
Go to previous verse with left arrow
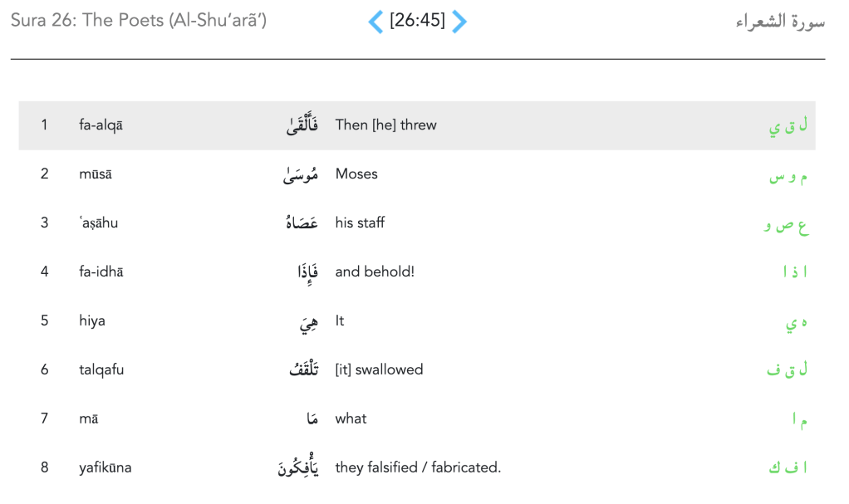(x=375, y=22)
